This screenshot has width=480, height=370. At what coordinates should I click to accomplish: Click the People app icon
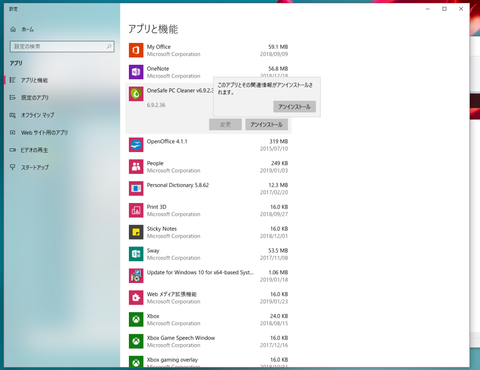[136, 167]
